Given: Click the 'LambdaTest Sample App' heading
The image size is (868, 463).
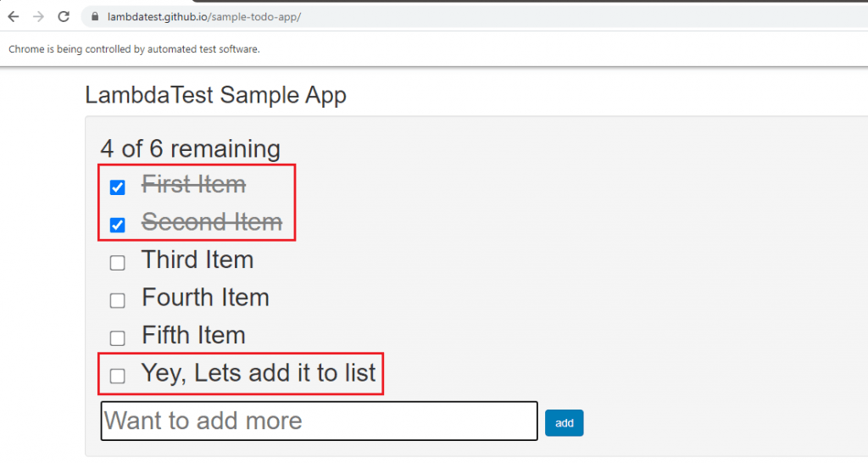Looking at the screenshot, I should (x=215, y=95).
